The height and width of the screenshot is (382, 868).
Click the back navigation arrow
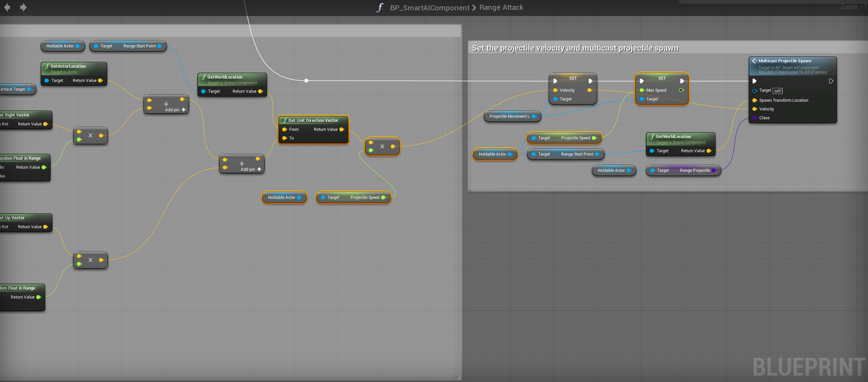tap(7, 7)
